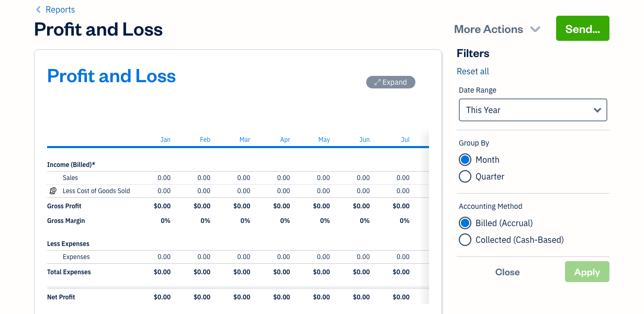Click the Jul column header
The height and width of the screenshot is (314, 644).
405,140
